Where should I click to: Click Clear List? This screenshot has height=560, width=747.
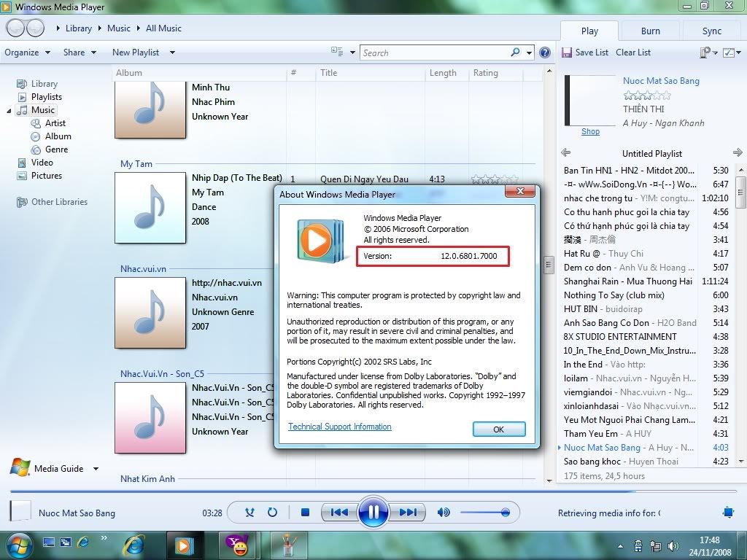633,52
